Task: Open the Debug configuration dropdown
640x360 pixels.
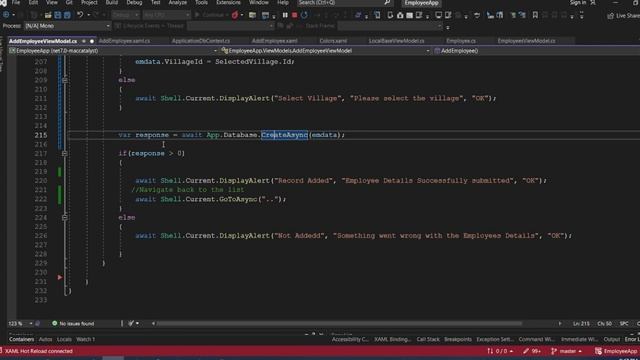Action: 126,15
